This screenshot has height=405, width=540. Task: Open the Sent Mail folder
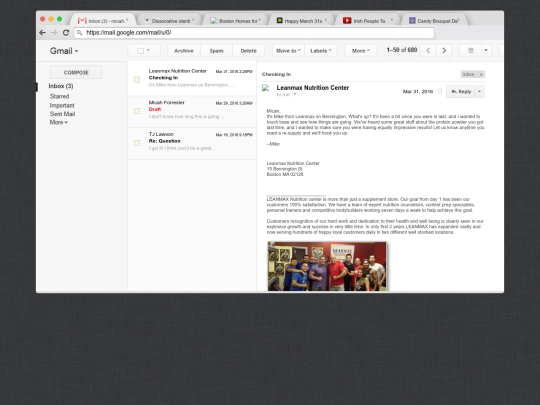(62, 114)
